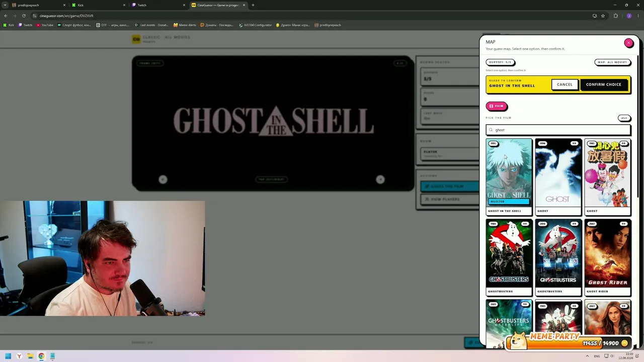644x362 pixels.
Task: Switch to the predlojoepeach browser tab
Action: tap(39, 5)
